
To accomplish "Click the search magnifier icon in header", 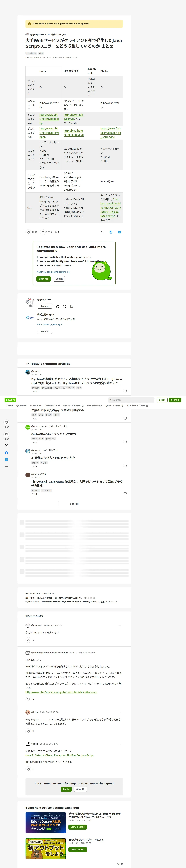I will pos(110,400).
